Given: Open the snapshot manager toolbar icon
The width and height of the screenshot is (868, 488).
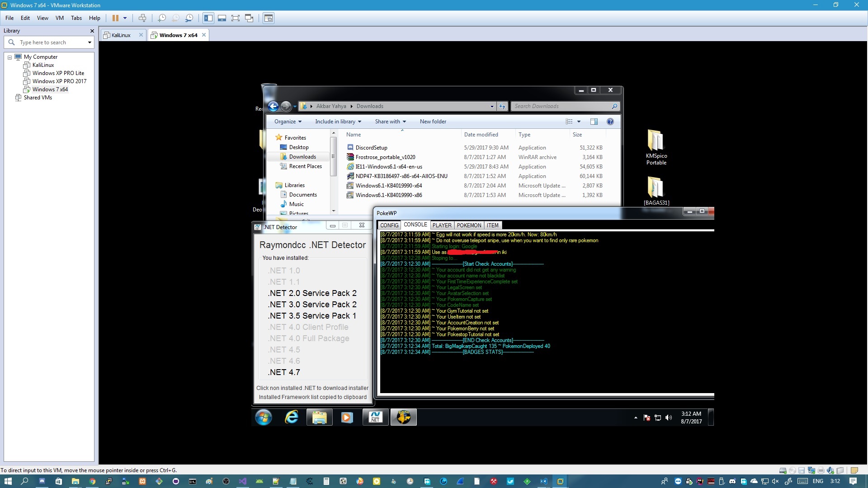Looking at the screenshot, I should click(x=189, y=18).
